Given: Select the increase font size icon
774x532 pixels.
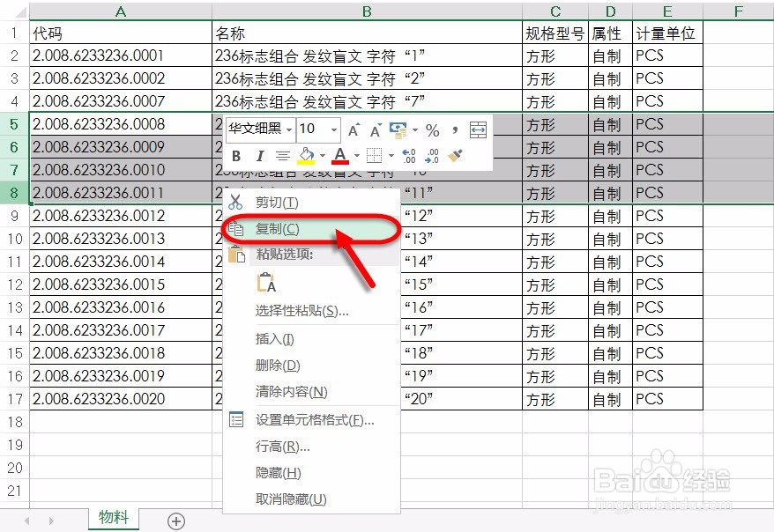Looking at the screenshot, I should [354, 129].
